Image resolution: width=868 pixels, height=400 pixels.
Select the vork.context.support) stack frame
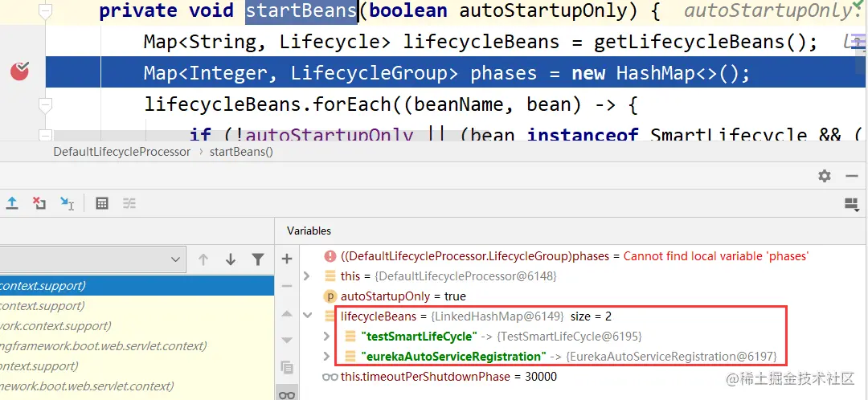[x=137, y=326]
